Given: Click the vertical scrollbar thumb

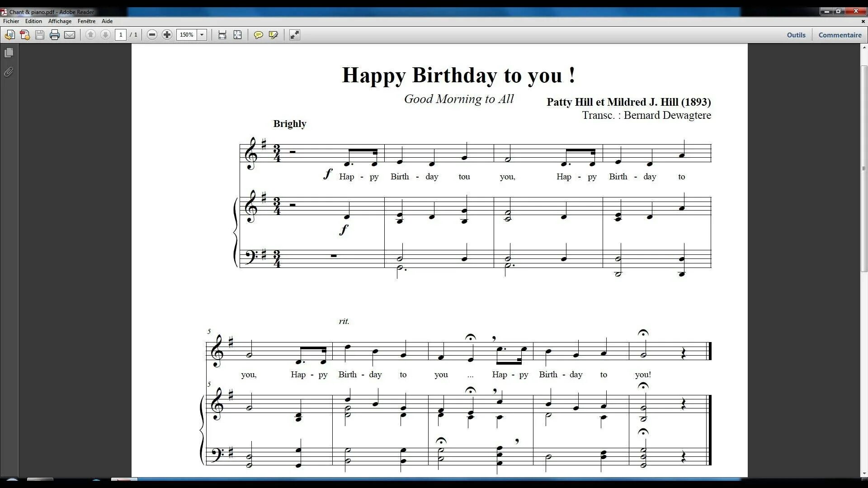Looking at the screenshot, I should pos(864,168).
